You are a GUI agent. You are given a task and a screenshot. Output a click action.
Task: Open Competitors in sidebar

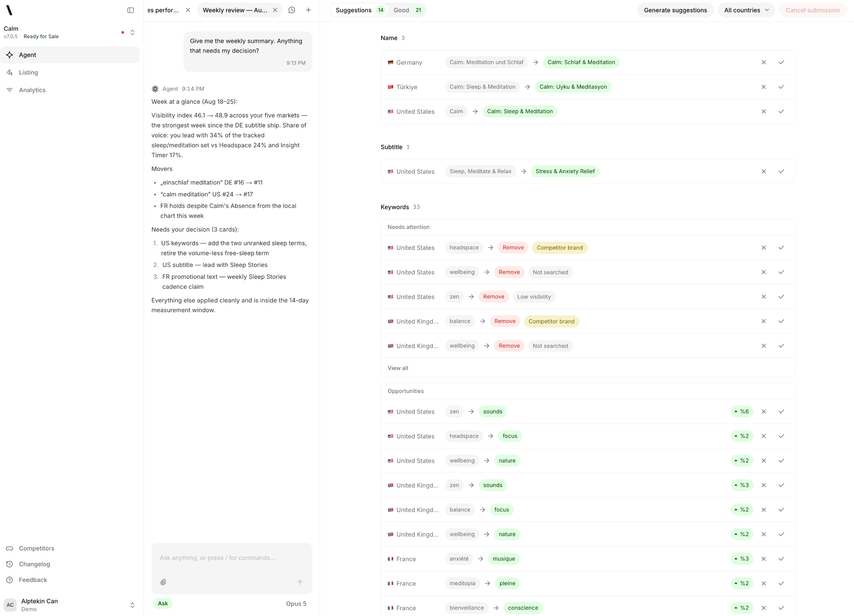70,549
